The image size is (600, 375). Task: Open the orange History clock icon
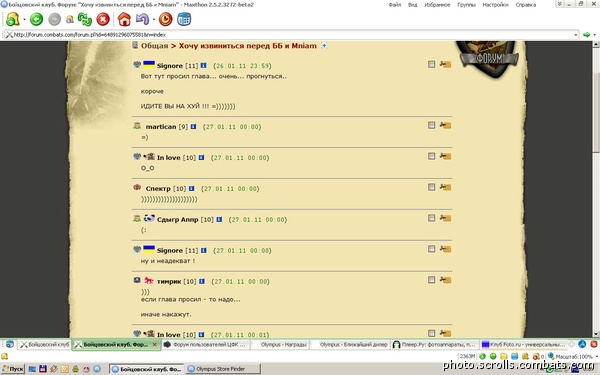(x=166, y=19)
